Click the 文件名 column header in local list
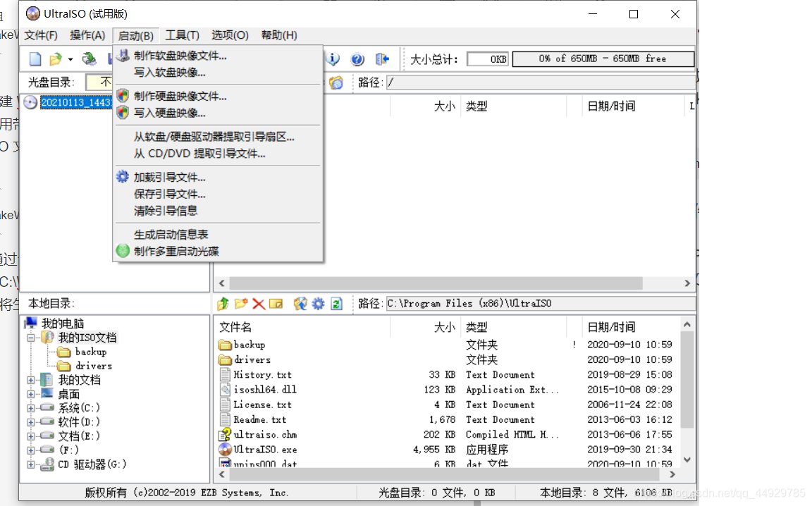This screenshot has width=812, height=506. [x=235, y=327]
